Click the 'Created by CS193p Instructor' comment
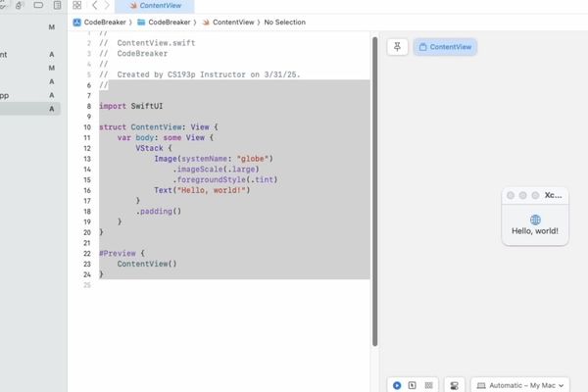 tap(200, 74)
